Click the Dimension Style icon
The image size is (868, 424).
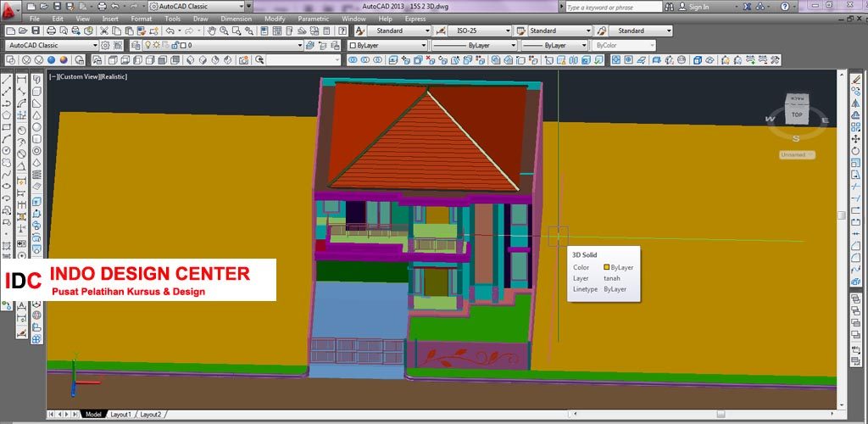coord(441,31)
